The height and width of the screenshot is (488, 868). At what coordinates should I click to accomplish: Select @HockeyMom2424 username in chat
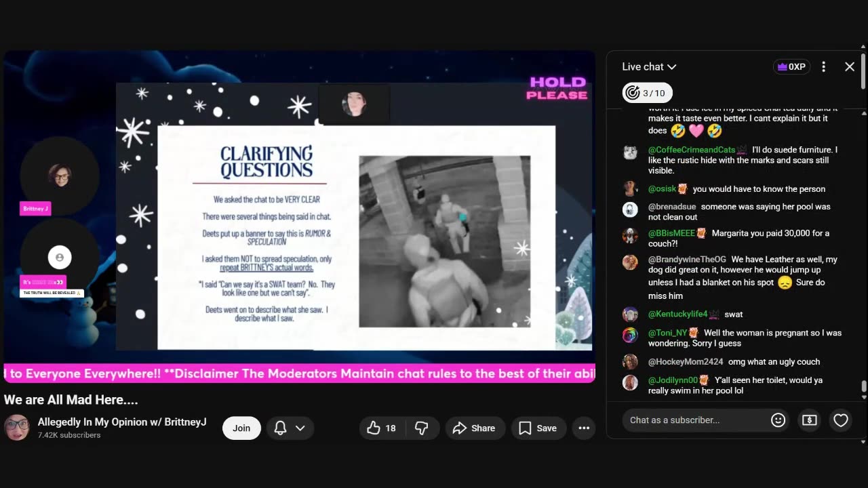point(686,362)
